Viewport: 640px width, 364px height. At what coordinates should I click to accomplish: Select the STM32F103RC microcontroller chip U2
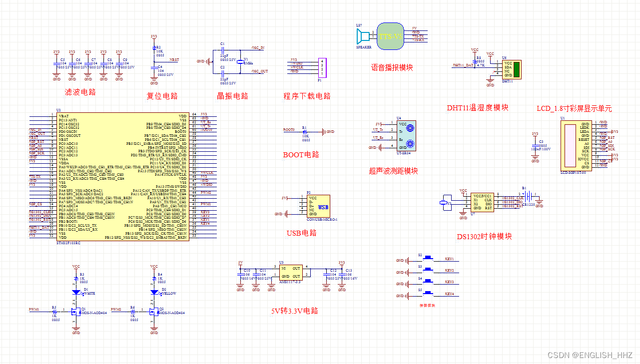pos(123,176)
